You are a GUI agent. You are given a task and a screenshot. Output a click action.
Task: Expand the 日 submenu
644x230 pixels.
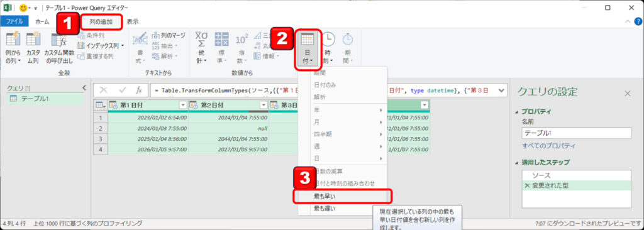(x=343, y=158)
